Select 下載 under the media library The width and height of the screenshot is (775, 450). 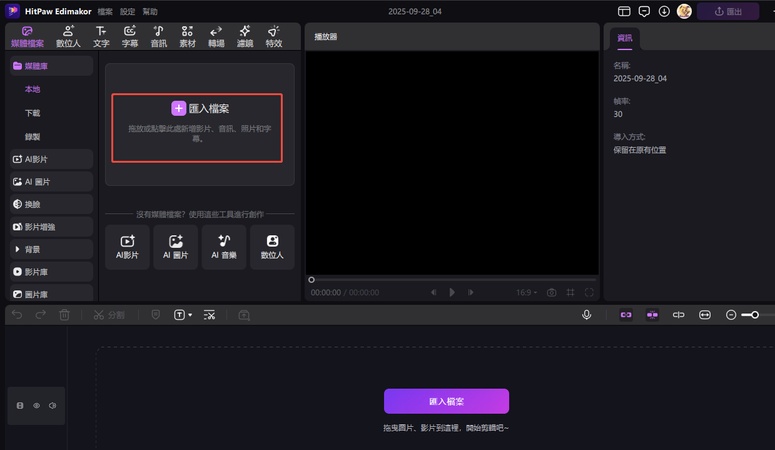[x=33, y=113]
